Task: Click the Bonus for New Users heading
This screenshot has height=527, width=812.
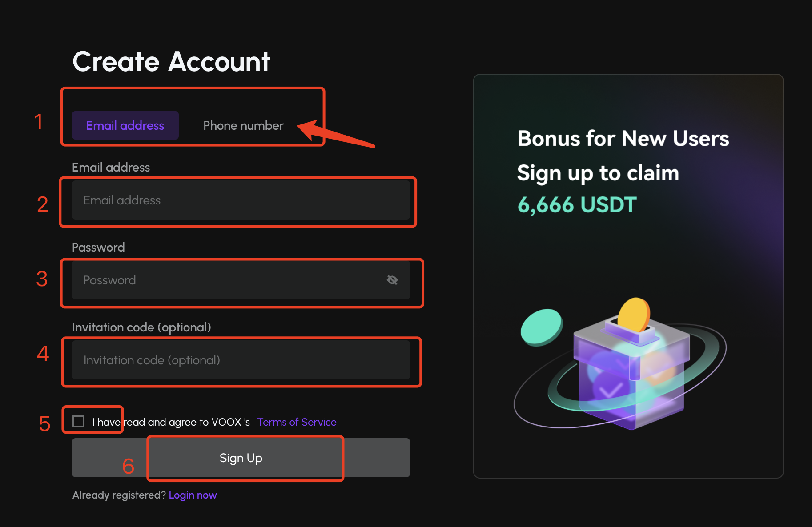Action: coord(623,138)
